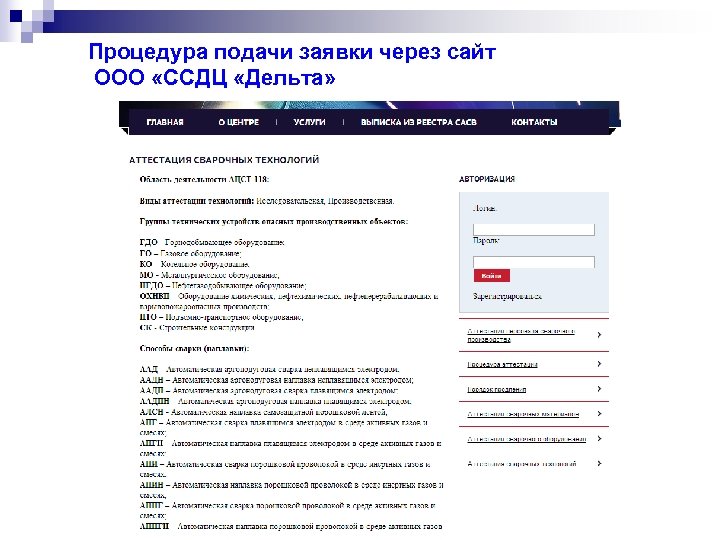720x540 pixels.
Task: Click chevron beside Аттестация сварочных технологий link
Action: [599, 463]
